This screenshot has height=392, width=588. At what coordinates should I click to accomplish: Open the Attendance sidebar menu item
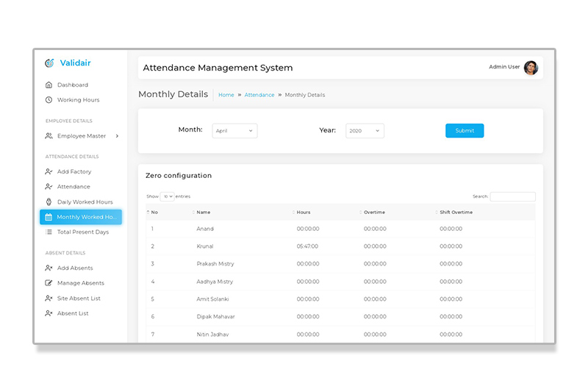point(73,187)
